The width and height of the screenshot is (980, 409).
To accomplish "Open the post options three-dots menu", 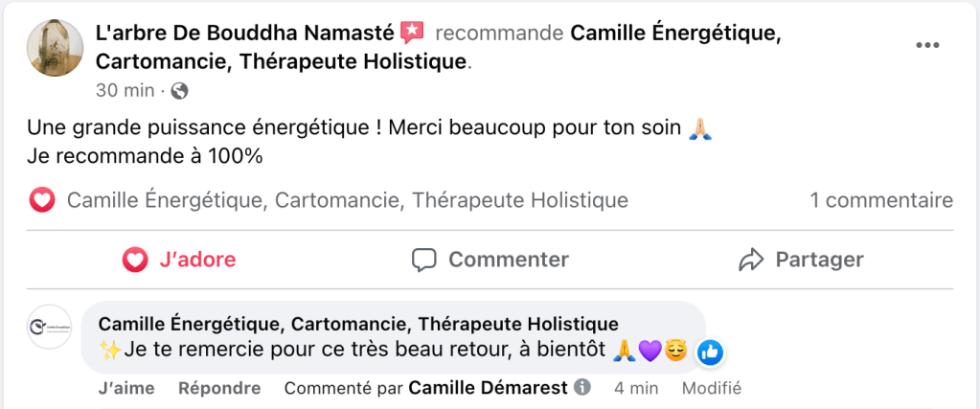I will [x=926, y=46].
